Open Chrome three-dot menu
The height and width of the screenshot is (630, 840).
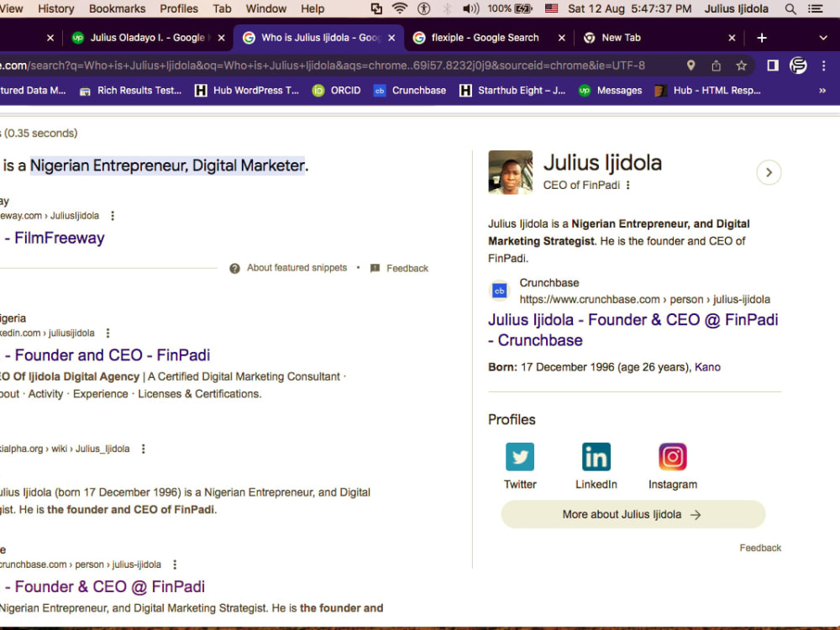pos(823,66)
